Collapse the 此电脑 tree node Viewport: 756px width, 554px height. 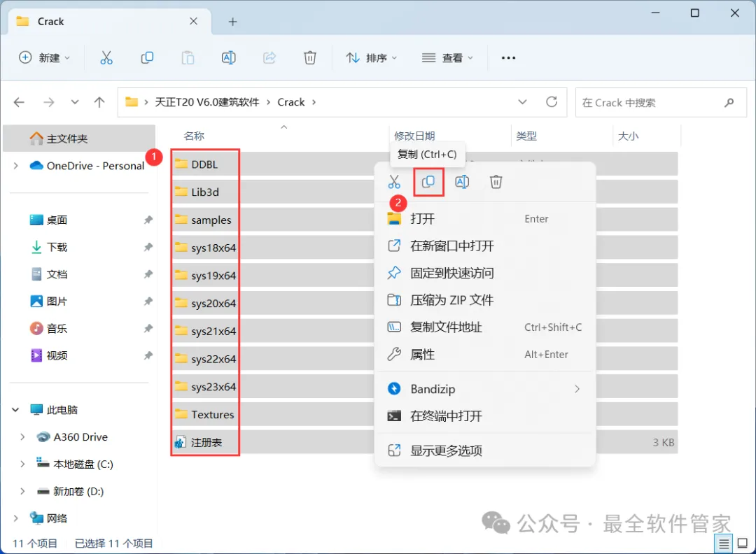15,410
